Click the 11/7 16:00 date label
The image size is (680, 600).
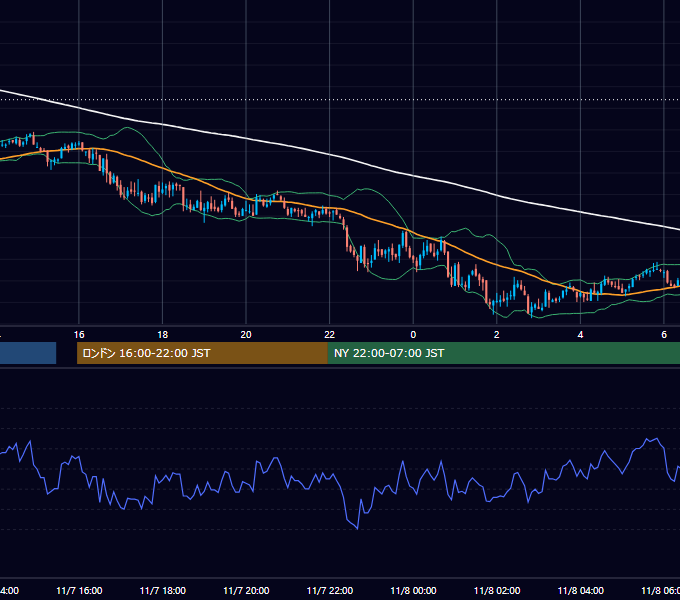point(79,590)
